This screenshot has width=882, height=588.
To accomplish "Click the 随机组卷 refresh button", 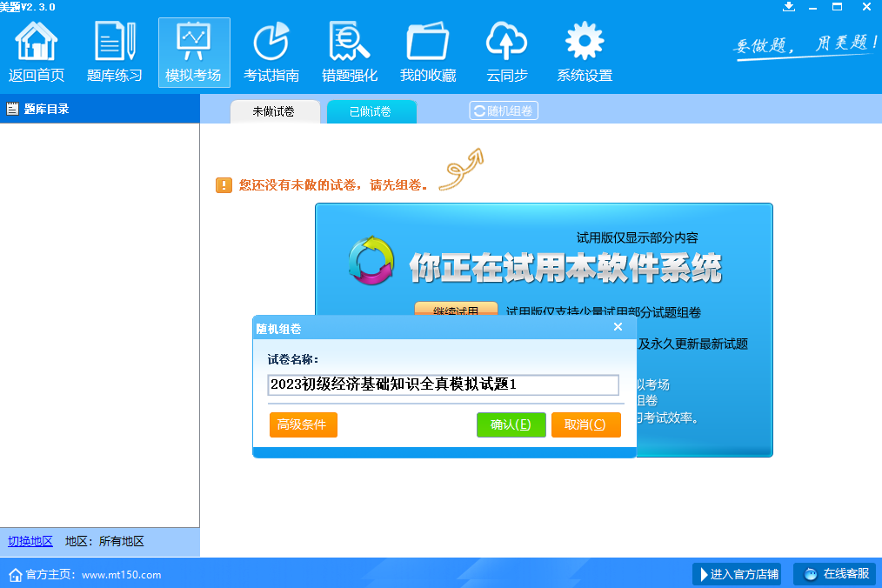I will [504, 110].
